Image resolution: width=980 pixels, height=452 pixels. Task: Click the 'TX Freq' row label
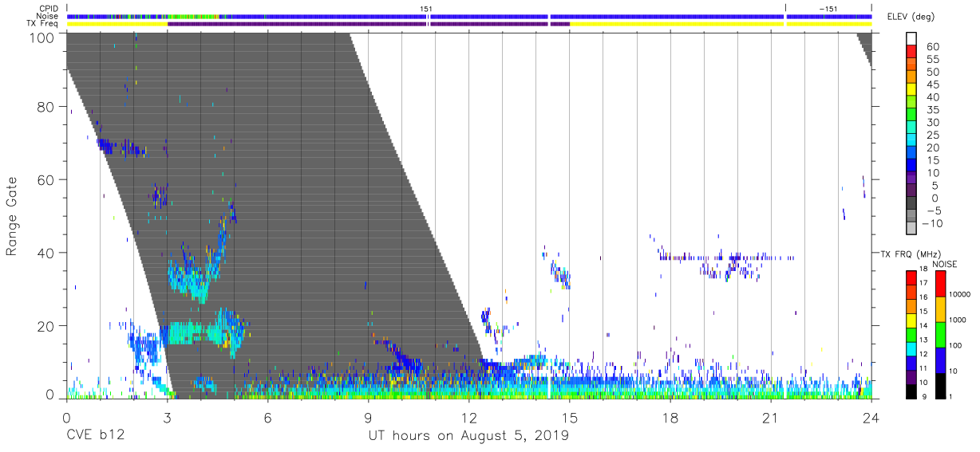pyautogui.click(x=44, y=24)
